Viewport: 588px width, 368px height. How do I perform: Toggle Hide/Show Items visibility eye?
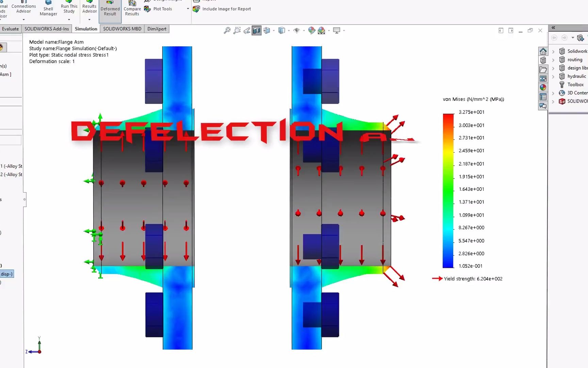(297, 30)
